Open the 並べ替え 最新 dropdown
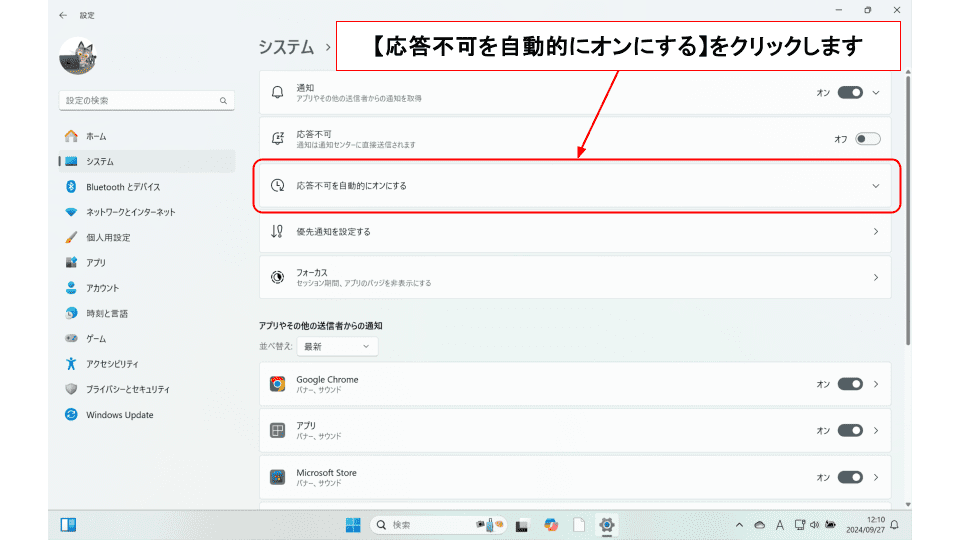 337,346
